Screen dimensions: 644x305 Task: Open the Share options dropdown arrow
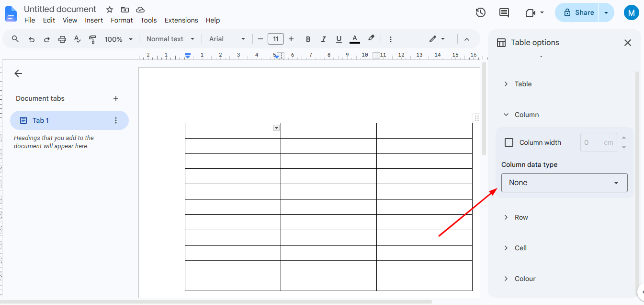click(x=606, y=13)
